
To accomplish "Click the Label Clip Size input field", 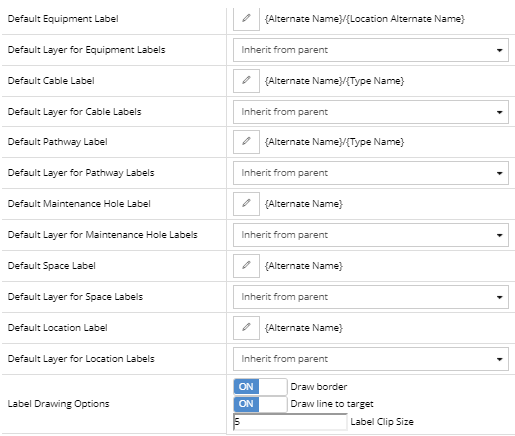I will click(290, 422).
